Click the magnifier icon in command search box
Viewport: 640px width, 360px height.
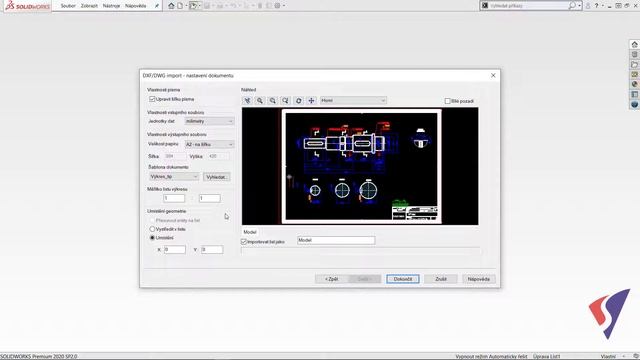point(572,5)
